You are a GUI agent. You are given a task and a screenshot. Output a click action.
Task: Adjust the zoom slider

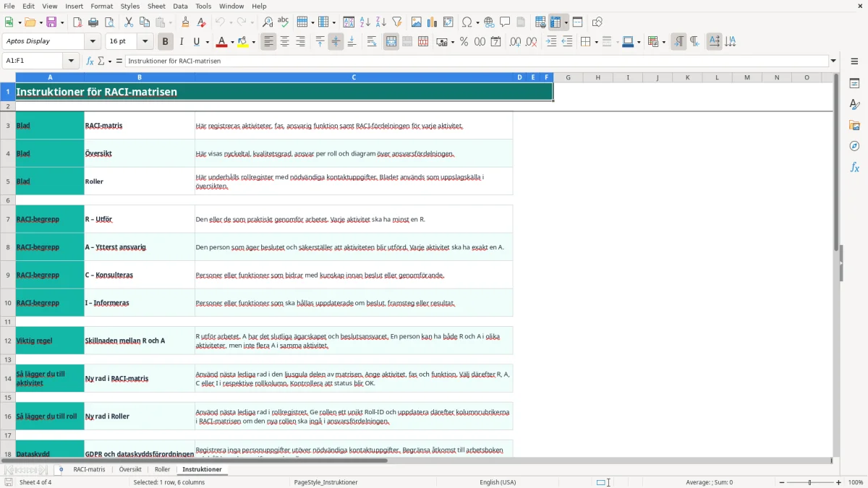click(809, 482)
